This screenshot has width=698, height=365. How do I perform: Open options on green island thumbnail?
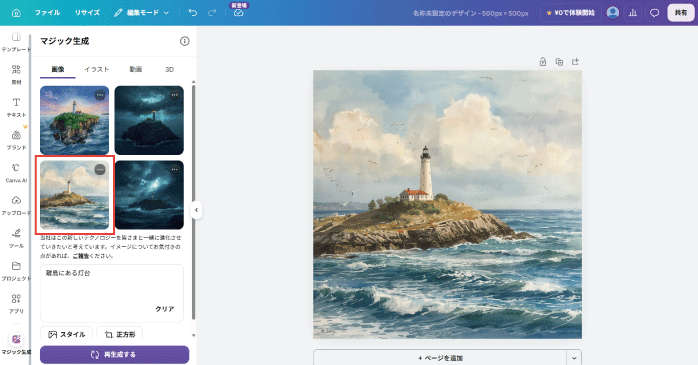pyautogui.click(x=100, y=95)
